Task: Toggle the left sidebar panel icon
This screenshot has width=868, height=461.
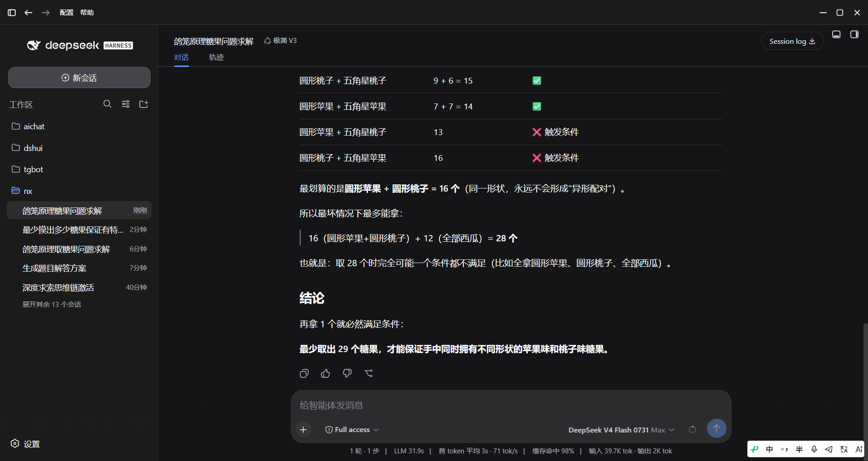Action: (x=12, y=13)
